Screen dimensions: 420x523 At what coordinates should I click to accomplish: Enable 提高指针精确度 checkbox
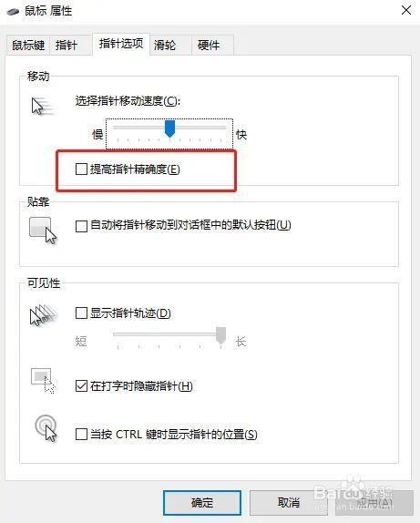click(81, 169)
